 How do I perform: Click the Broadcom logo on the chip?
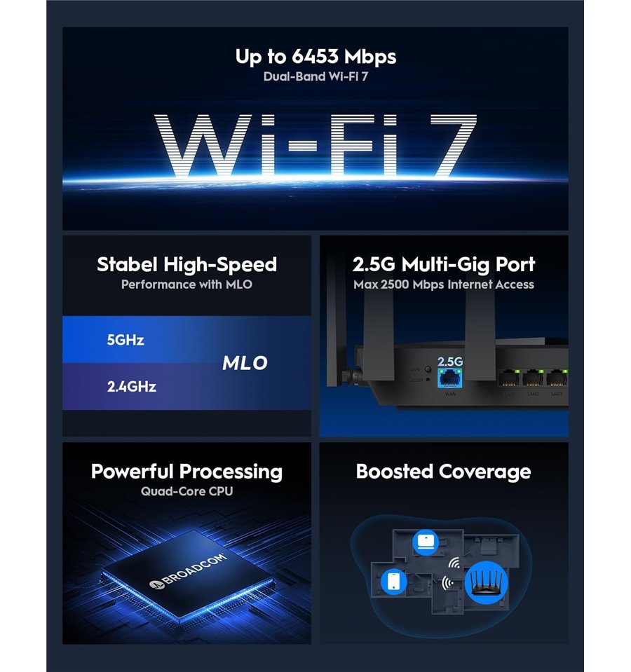pyautogui.click(x=188, y=571)
